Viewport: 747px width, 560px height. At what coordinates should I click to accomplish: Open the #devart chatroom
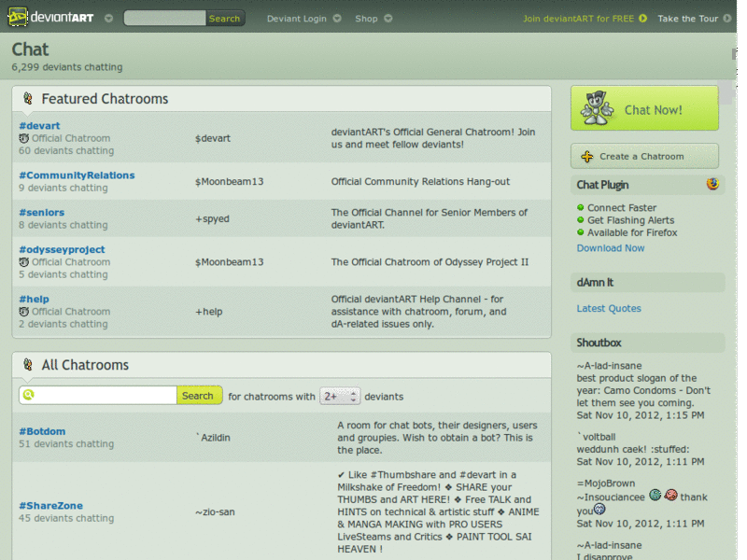pyautogui.click(x=39, y=126)
